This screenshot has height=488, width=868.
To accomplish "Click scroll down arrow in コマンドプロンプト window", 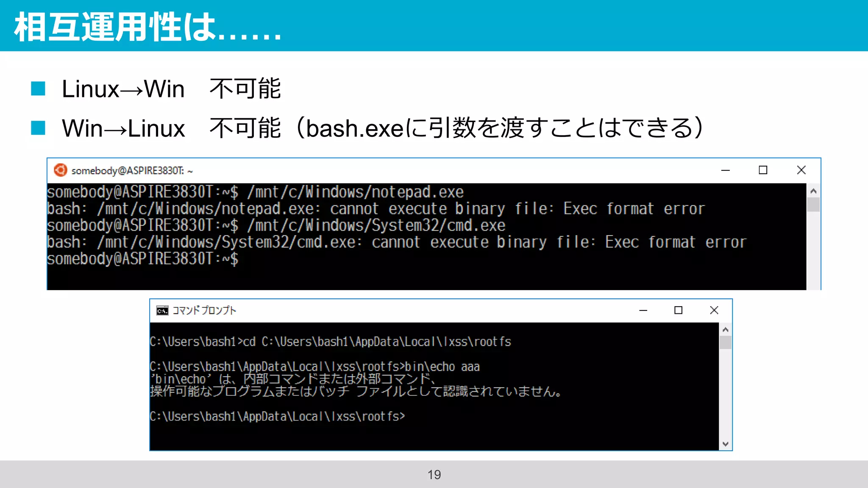I will [x=726, y=444].
